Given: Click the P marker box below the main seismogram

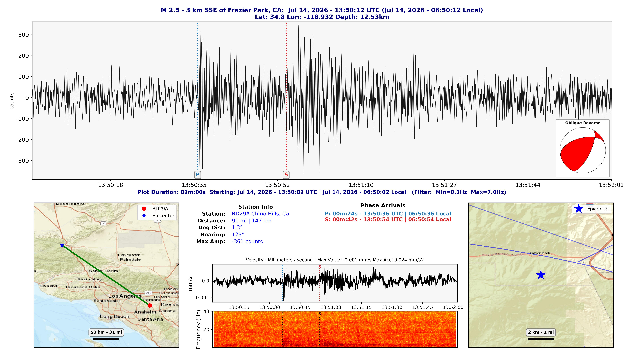Looking at the screenshot, I should pos(197,175).
